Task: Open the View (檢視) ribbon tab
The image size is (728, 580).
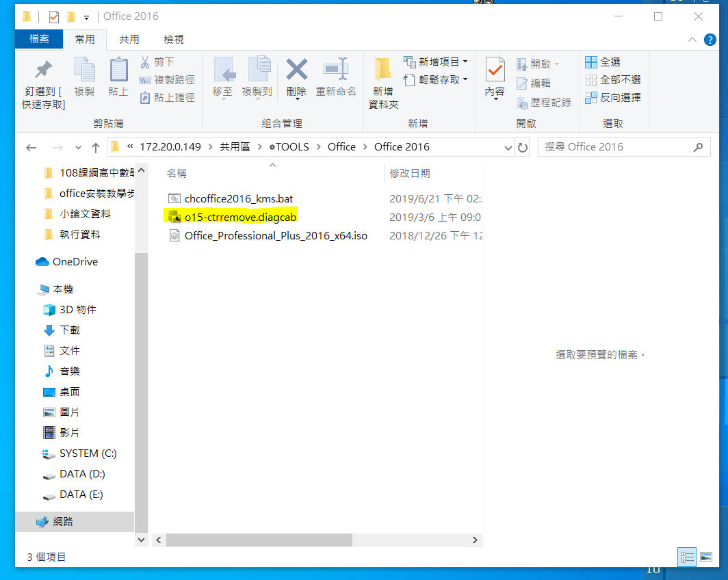Action: (173, 40)
